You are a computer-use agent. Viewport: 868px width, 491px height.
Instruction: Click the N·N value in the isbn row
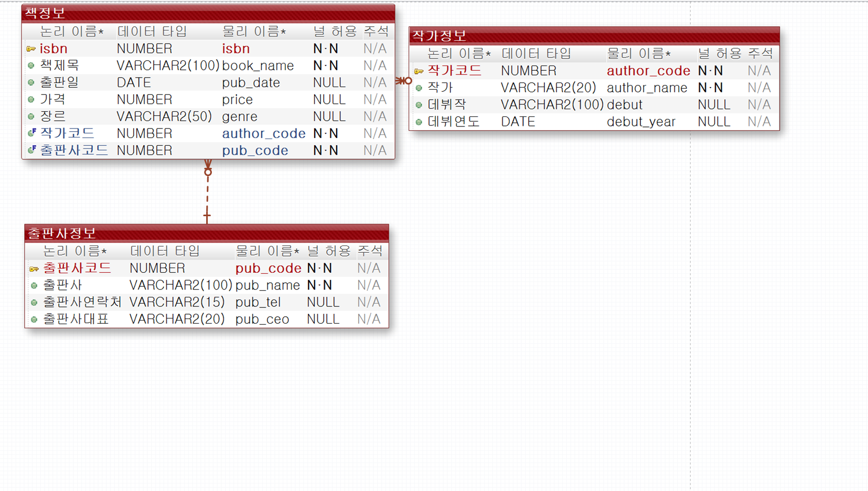pyautogui.click(x=326, y=49)
